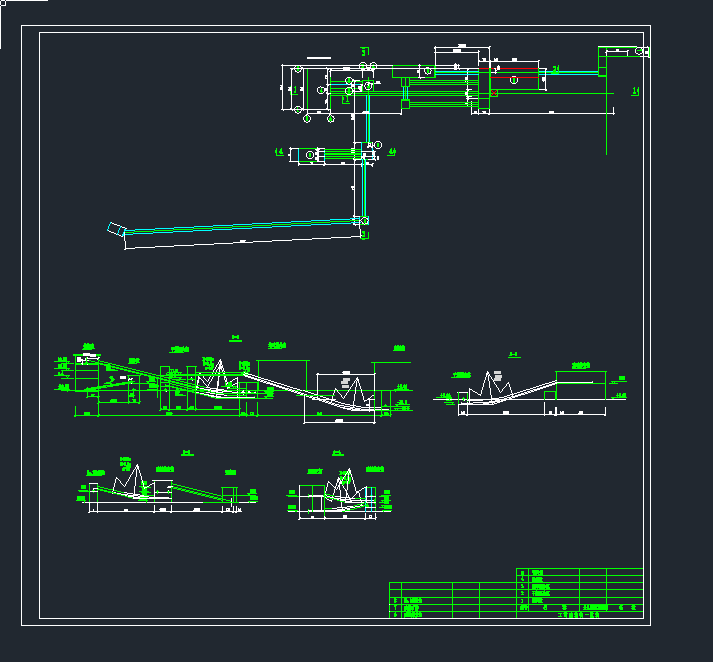The height and width of the screenshot is (662, 713).
Task: Select the small red square marker
Action: point(494,93)
